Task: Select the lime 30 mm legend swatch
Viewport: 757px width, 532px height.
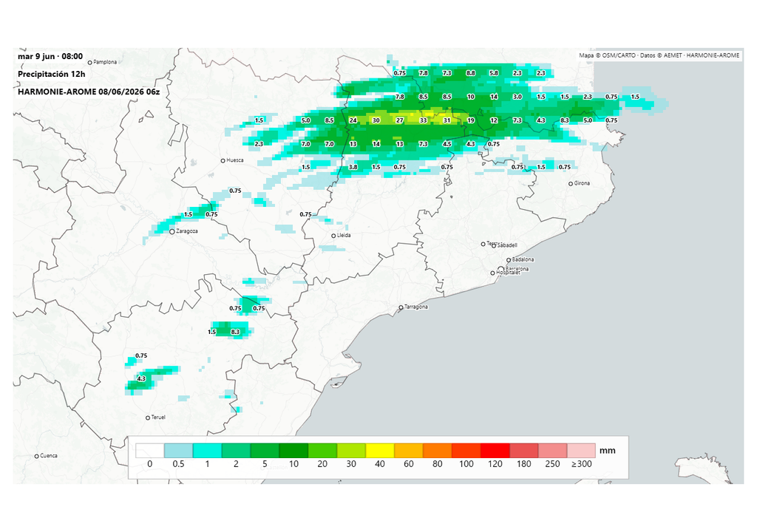Action: click(x=351, y=451)
